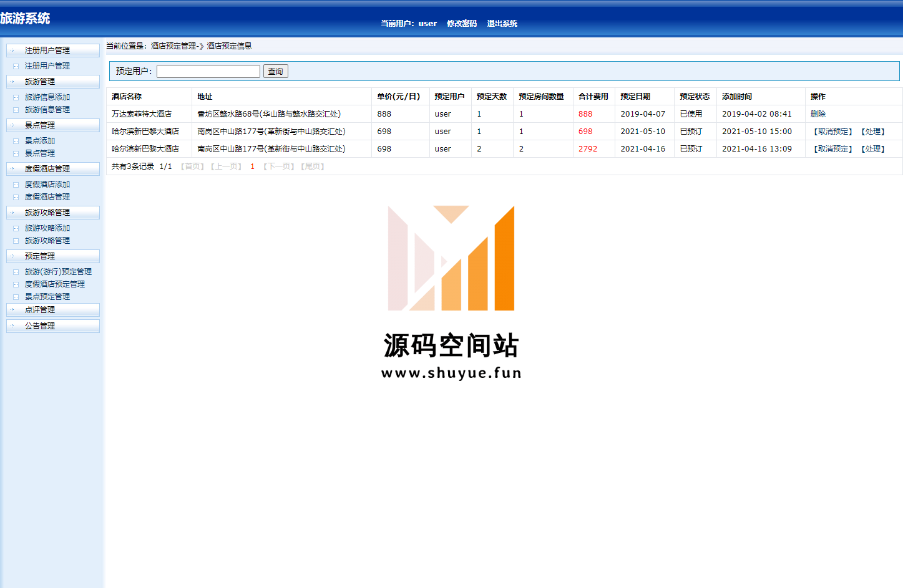Cancel the booking dated 2021-04-16 via 取消预定
The width and height of the screenshot is (903, 588).
[x=833, y=149]
